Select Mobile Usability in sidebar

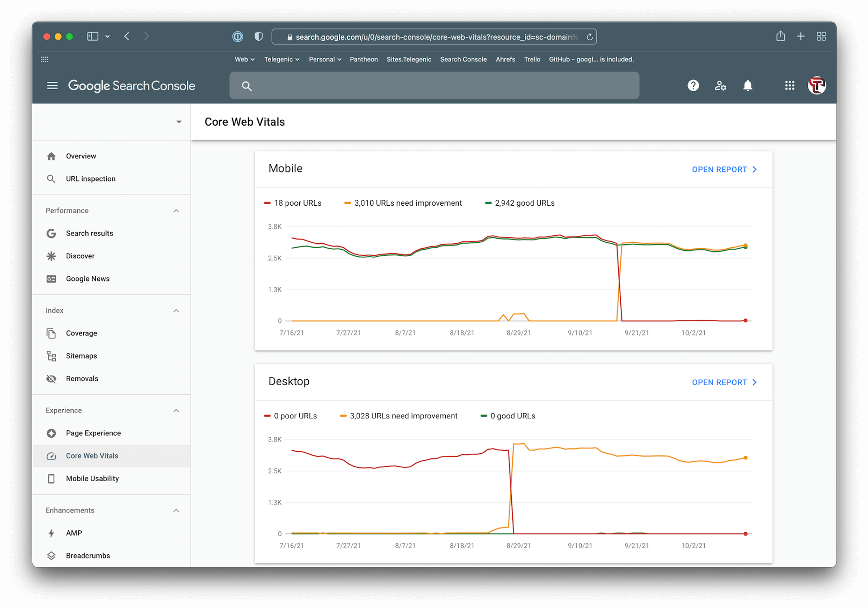tap(92, 478)
